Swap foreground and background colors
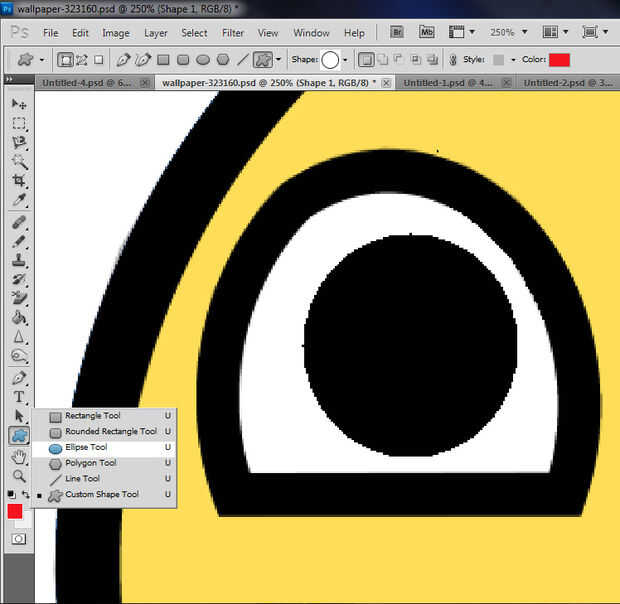 (26, 495)
